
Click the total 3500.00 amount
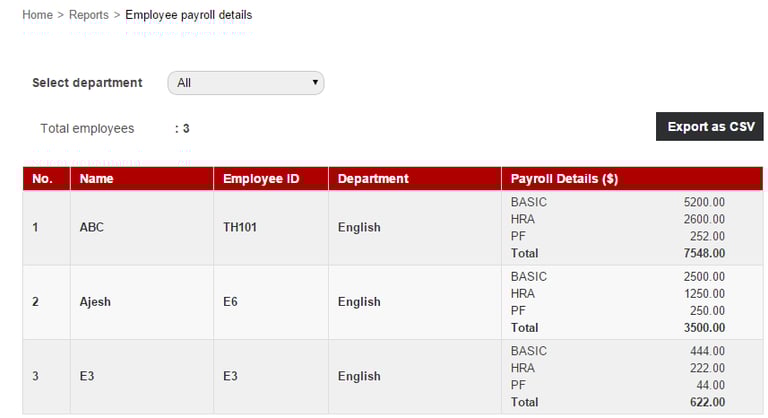[704, 327]
